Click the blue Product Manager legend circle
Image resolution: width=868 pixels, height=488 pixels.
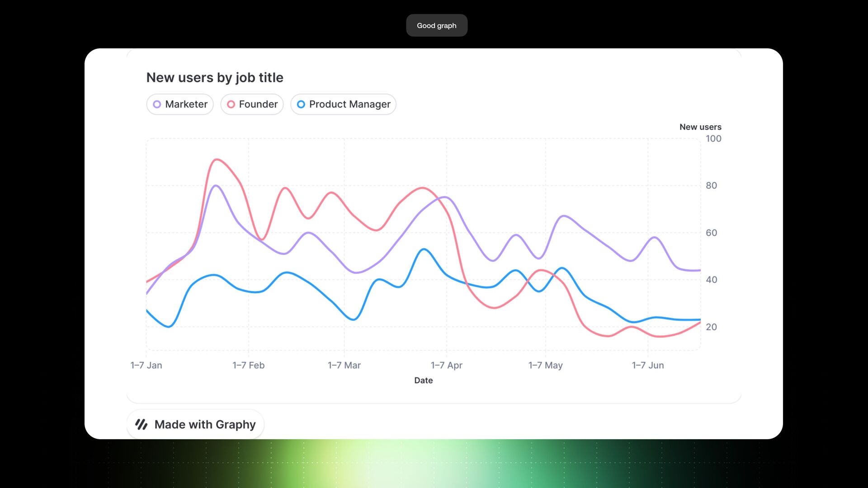pos(301,104)
